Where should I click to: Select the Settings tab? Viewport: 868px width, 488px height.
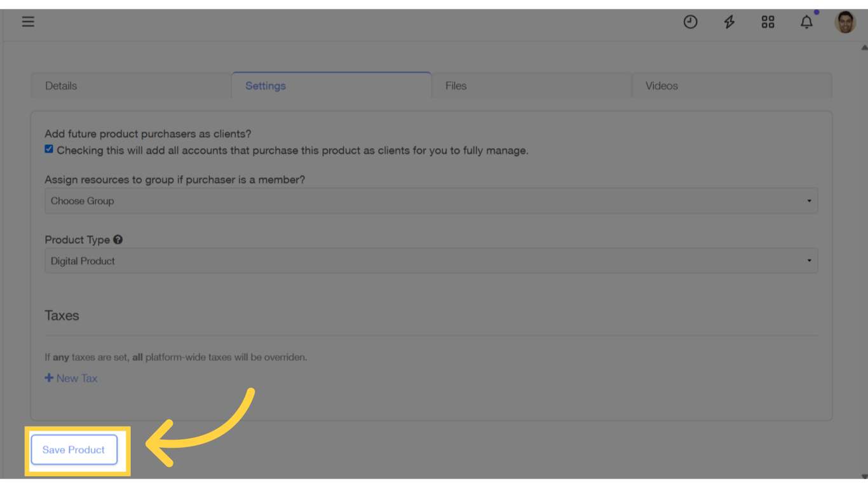pos(331,86)
